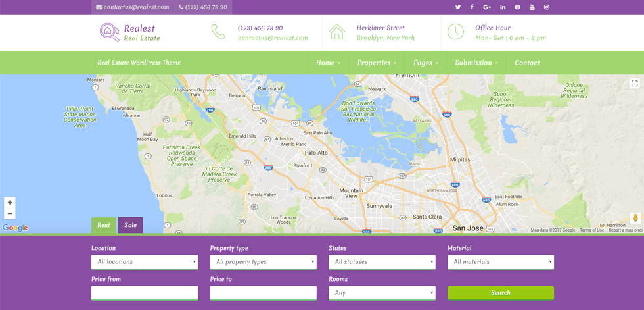This screenshot has width=644, height=310.
Task: Expand the Home menu
Action: pos(328,63)
